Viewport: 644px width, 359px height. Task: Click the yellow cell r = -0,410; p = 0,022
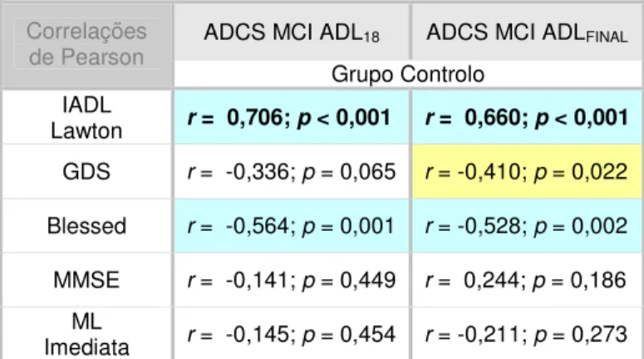(528, 172)
